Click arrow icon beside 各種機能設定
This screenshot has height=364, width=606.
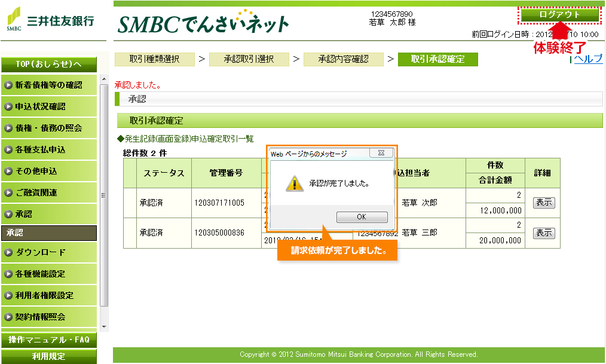(x=8, y=274)
